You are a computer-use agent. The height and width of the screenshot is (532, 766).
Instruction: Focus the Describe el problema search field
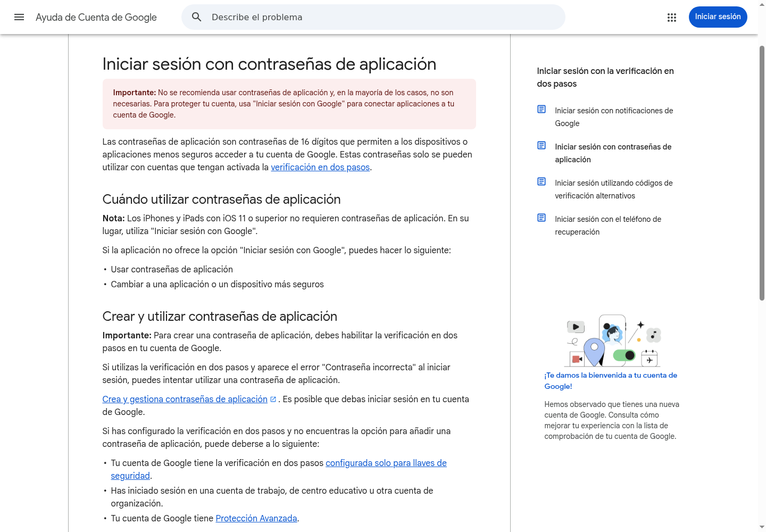(x=373, y=17)
